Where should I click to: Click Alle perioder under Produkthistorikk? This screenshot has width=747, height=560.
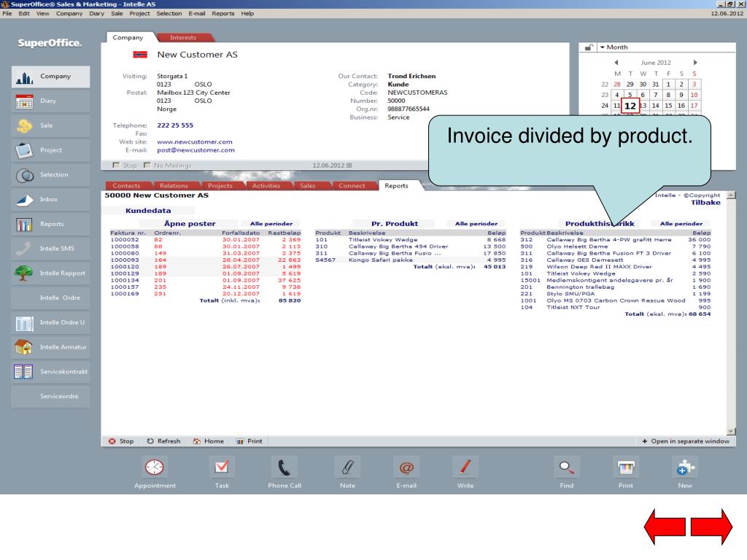(x=681, y=223)
